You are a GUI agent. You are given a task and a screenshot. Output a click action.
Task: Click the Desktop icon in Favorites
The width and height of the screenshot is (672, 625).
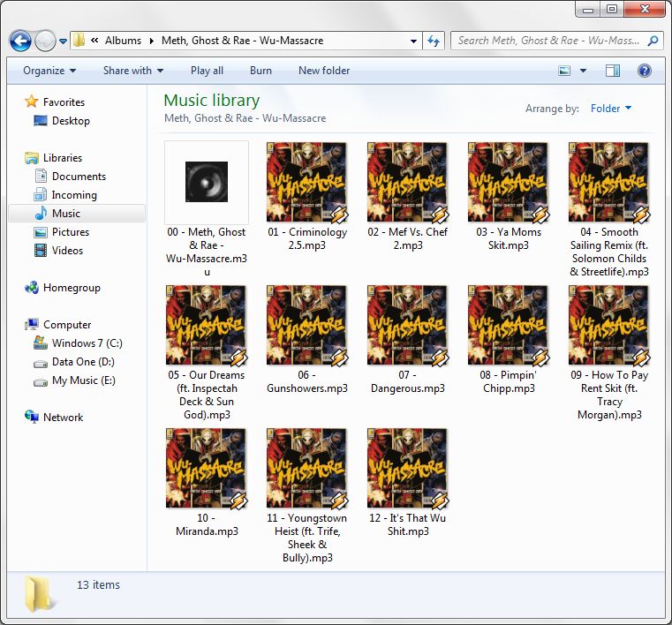pos(41,121)
